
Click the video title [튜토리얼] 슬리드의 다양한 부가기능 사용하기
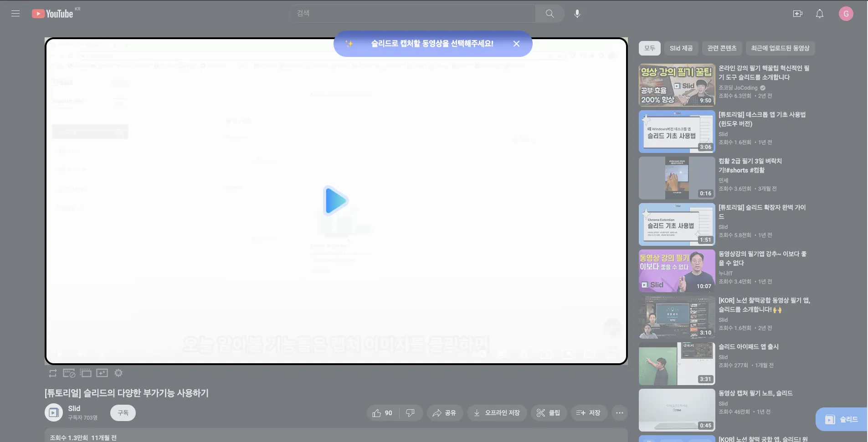tap(127, 393)
